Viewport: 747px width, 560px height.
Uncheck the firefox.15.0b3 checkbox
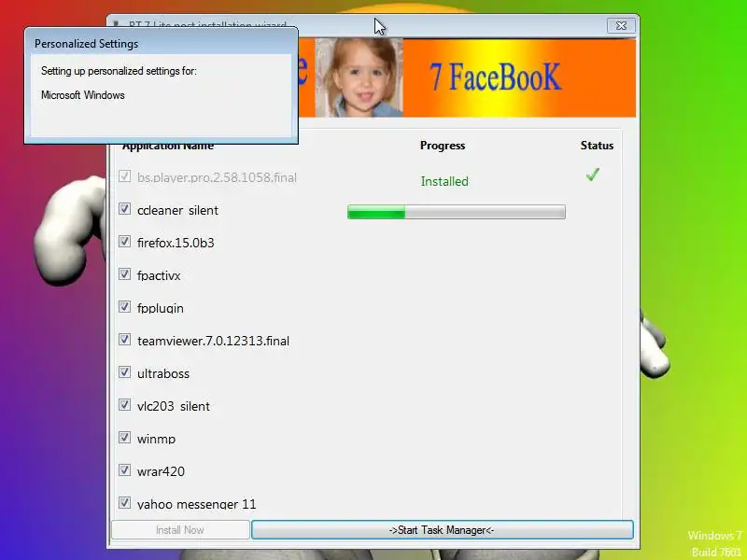[x=125, y=242]
